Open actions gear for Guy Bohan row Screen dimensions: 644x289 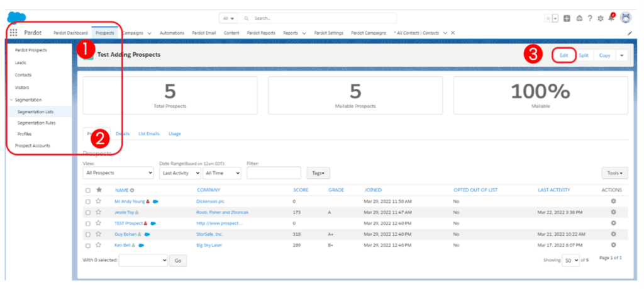(x=613, y=234)
